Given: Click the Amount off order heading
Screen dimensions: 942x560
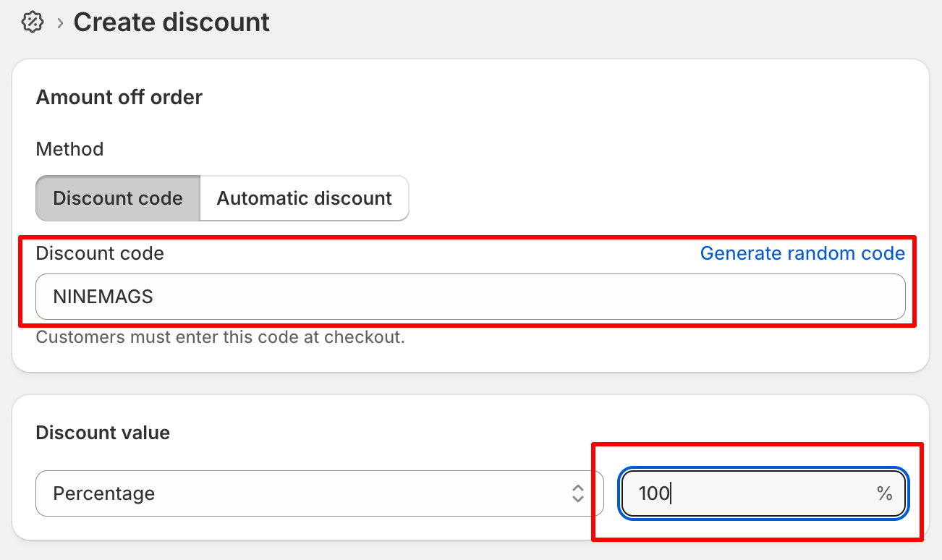Looking at the screenshot, I should pyautogui.click(x=119, y=97).
